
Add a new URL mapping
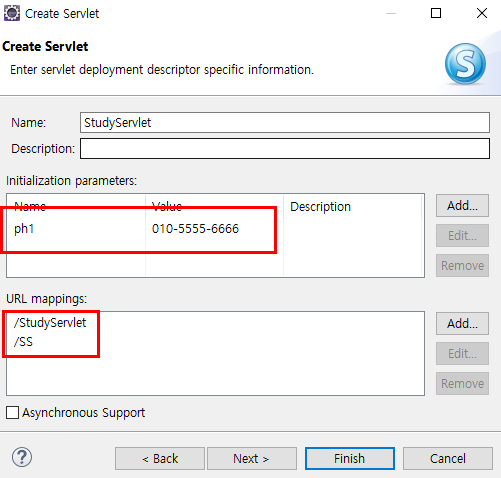[462, 324]
